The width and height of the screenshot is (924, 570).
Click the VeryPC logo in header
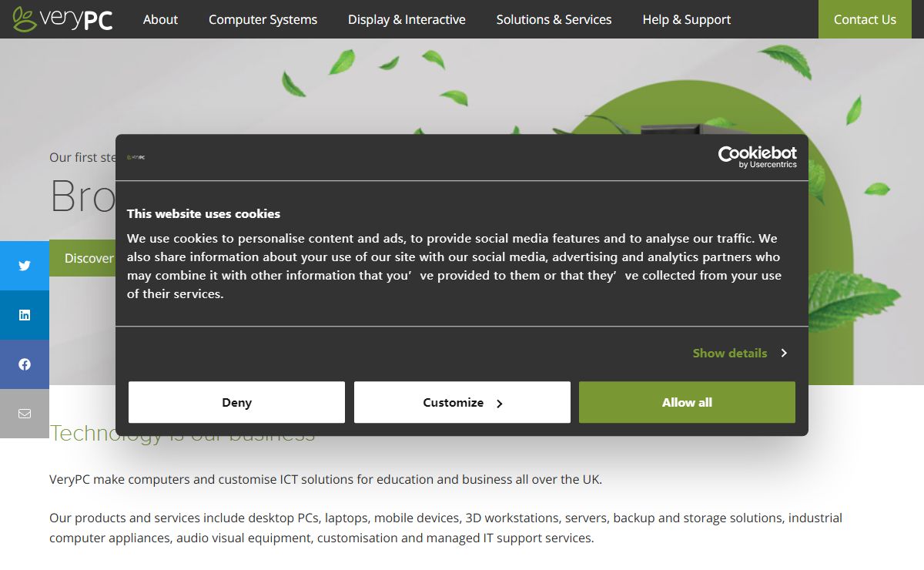(63, 19)
